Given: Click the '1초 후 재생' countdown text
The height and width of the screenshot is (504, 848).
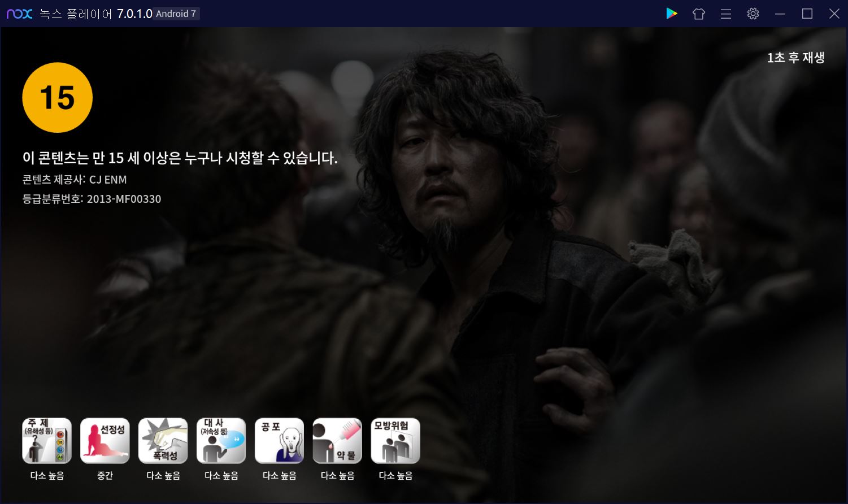Looking at the screenshot, I should click(795, 58).
